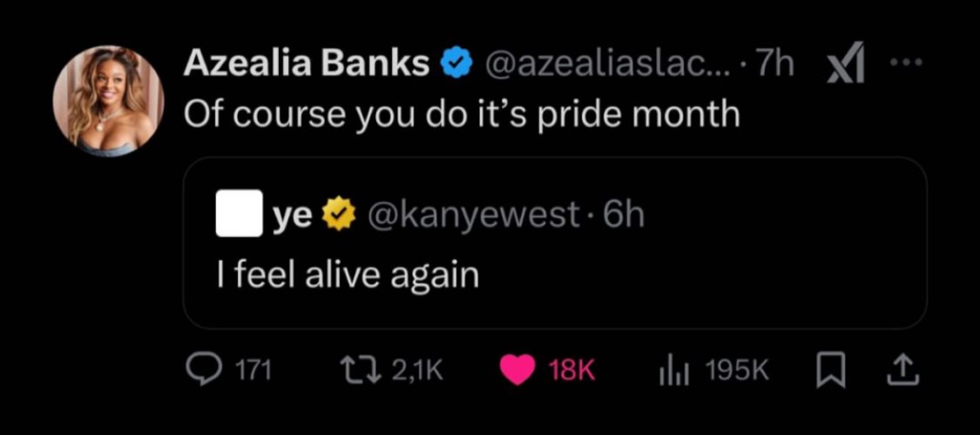980x435 pixels.
Task: Click the white square avatar in quoted post
Action: pyautogui.click(x=239, y=216)
